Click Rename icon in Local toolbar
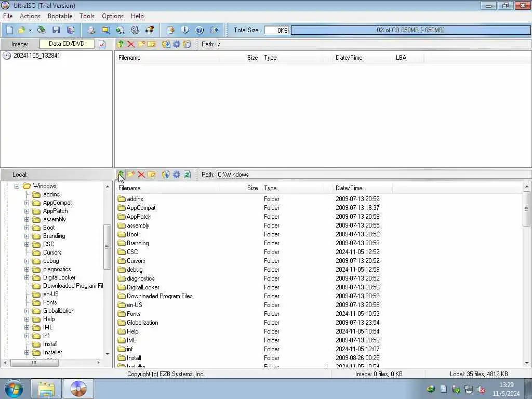 pyautogui.click(x=152, y=175)
